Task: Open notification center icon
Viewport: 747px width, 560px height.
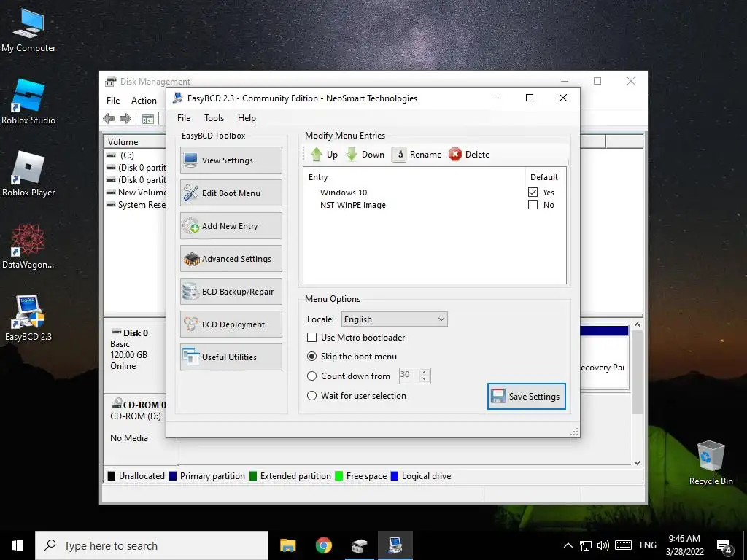Action: click(x=724, y=547)
